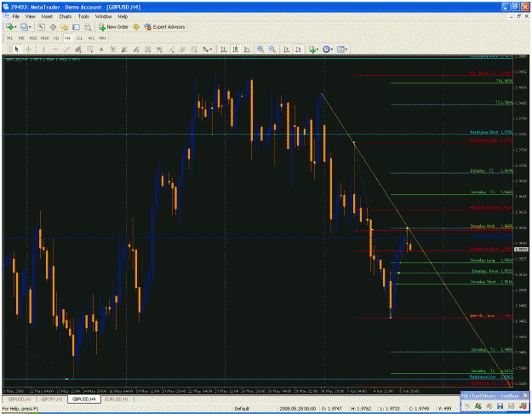Screen dimensions: 532x414
Task: Select the GBPUSD,H4 chart tab
Action: coord(83,399)
